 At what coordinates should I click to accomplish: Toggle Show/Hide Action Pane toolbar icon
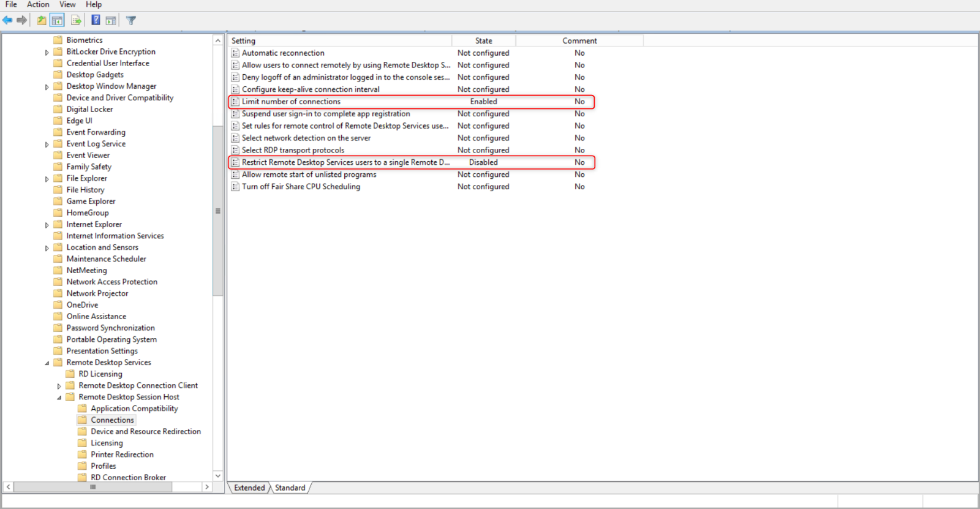[111, 20]
